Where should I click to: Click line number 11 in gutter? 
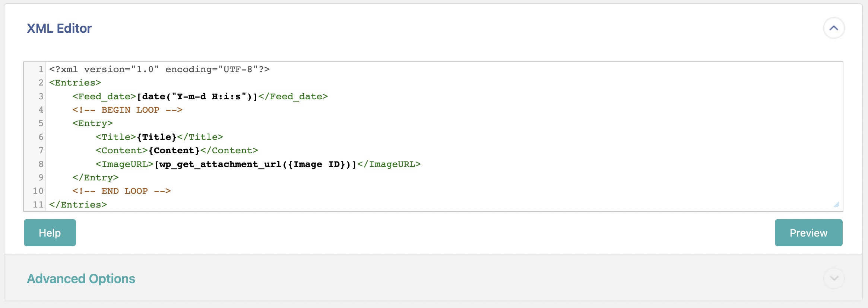[x=38, y=205]
